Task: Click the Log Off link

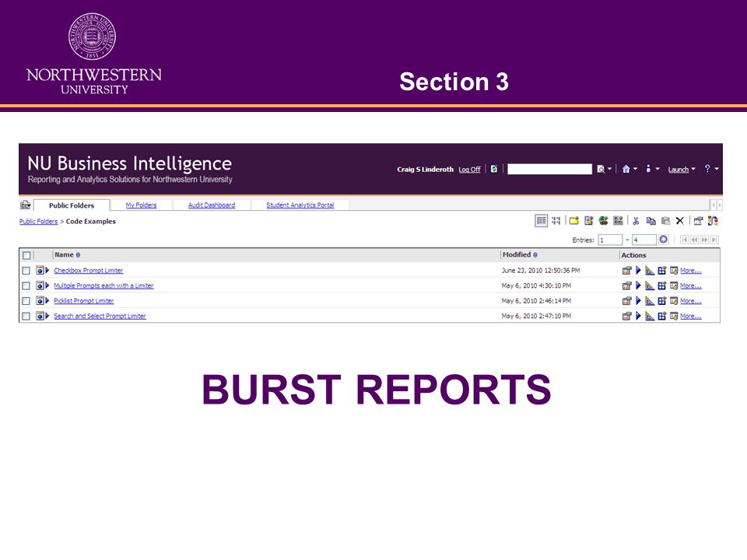Action: point(469,169)
